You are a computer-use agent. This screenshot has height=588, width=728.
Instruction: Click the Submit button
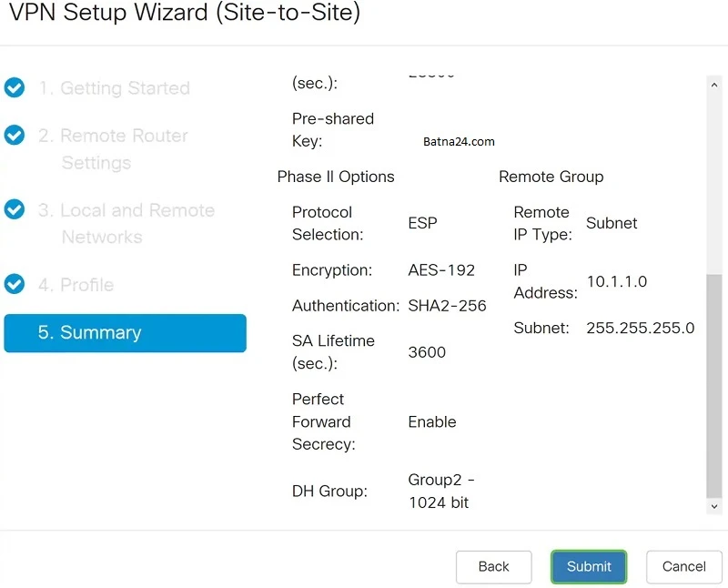[588, 566]
